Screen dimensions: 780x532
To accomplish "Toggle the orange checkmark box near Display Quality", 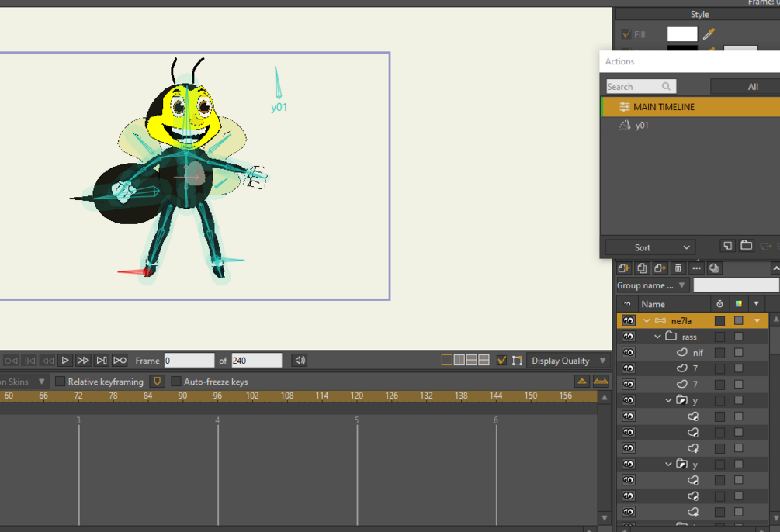I will 501,361.
